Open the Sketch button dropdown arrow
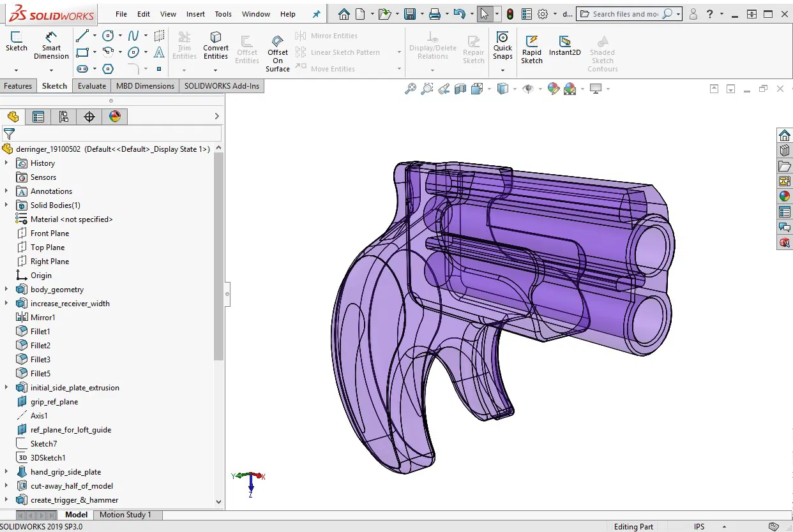The image size is (793, 532). click(16, 70)
